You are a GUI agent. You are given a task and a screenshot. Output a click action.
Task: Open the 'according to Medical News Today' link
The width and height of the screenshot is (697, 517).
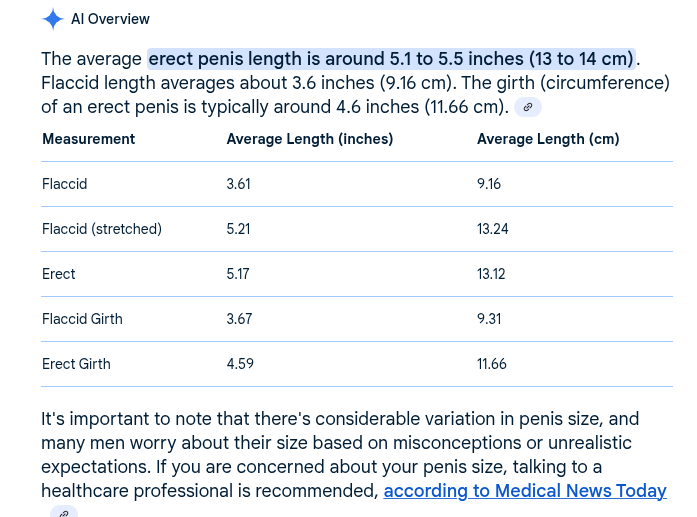click(525, 491)
